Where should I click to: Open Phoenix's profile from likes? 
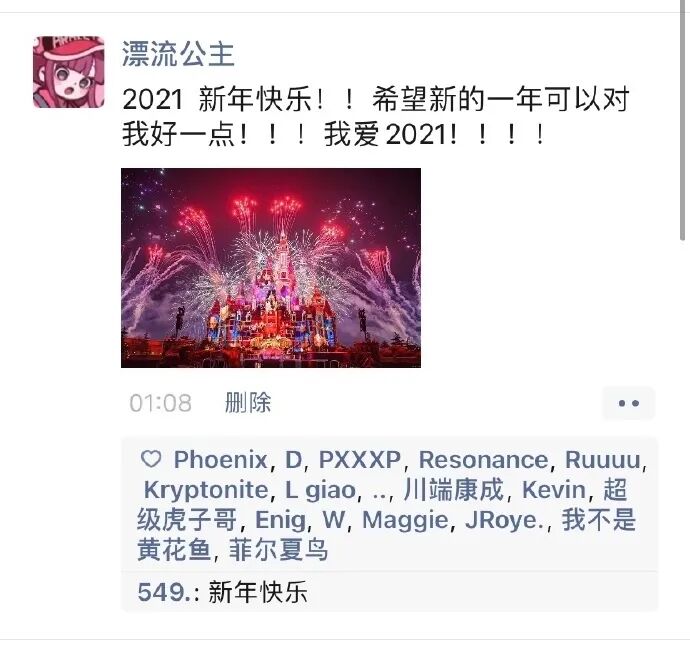(x=220, y=460)
